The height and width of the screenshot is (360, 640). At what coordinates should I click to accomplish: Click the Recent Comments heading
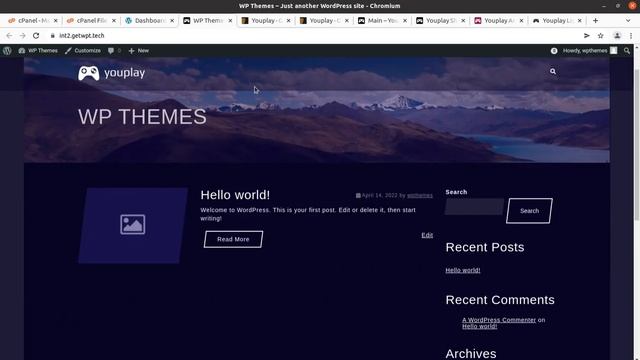pos(500,300)
